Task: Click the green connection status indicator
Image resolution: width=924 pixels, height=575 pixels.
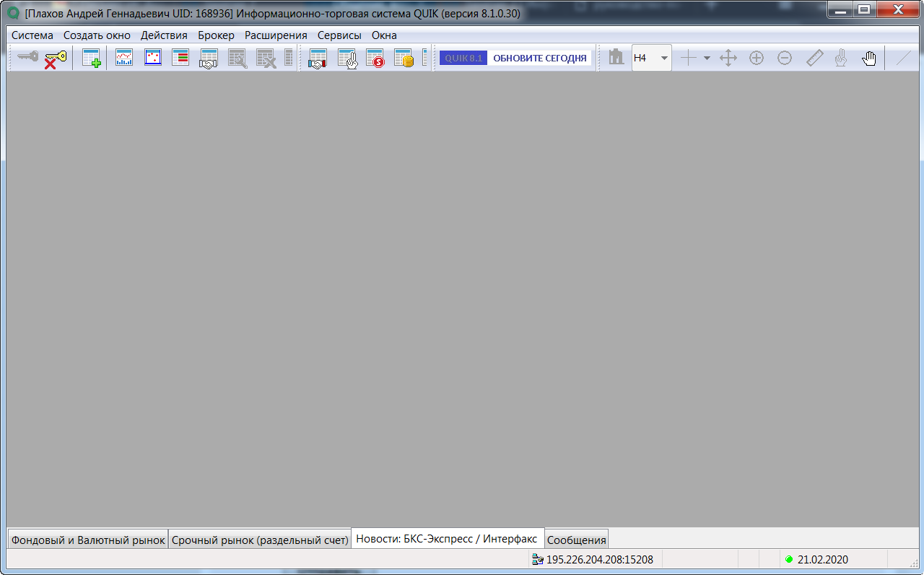Action: 789,560
